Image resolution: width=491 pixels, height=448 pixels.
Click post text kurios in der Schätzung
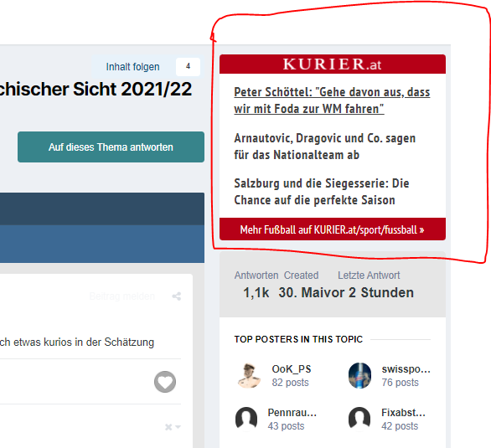(x=99, y=342)
